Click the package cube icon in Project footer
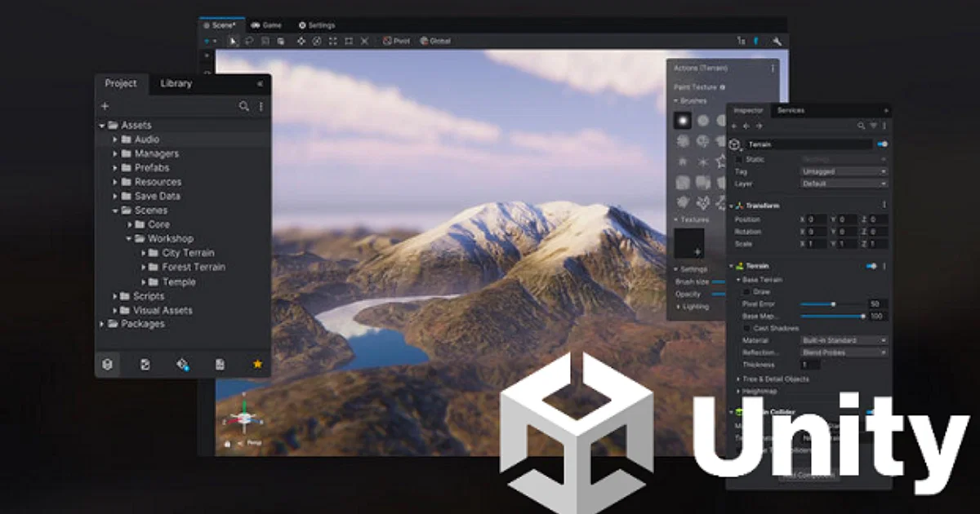This screenshot has width=980, height=514. coord(107,364)
